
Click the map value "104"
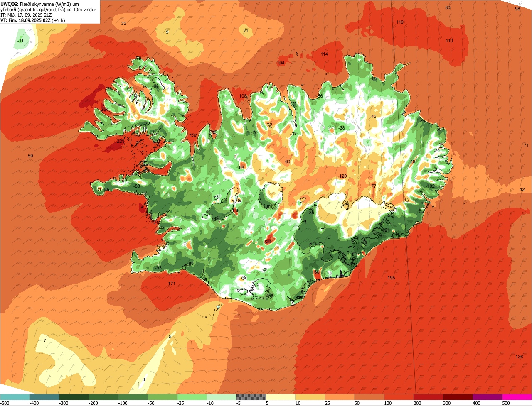pyautogui.click(x=281, y=63)
